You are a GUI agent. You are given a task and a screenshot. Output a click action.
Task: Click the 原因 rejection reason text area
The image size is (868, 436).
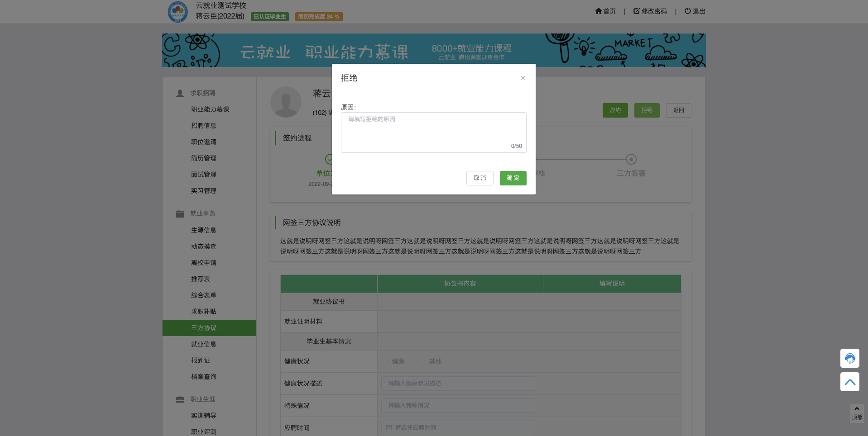[433, 132]
